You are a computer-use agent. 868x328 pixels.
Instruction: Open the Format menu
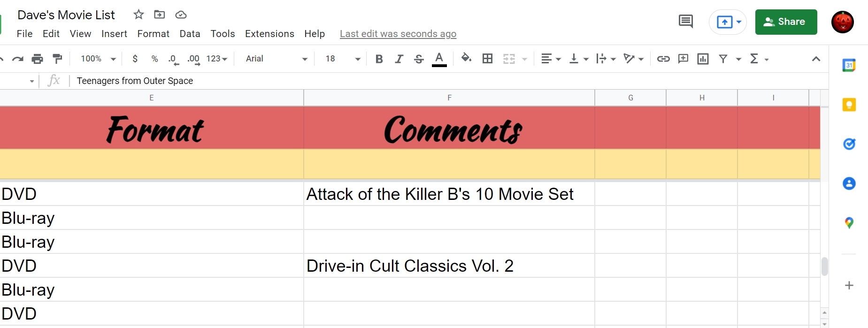click(x=153, y=34)
